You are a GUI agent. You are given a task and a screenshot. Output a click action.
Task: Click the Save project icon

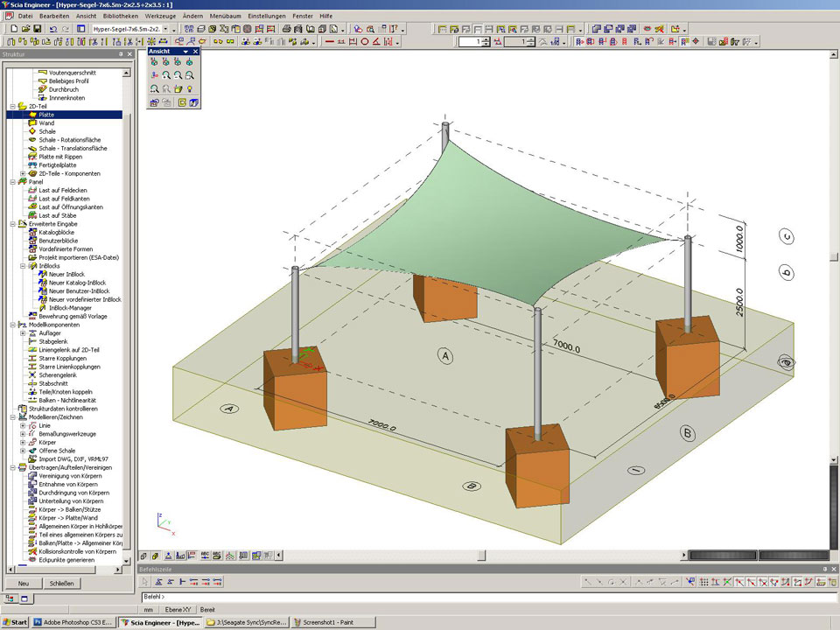click(38, 29)
